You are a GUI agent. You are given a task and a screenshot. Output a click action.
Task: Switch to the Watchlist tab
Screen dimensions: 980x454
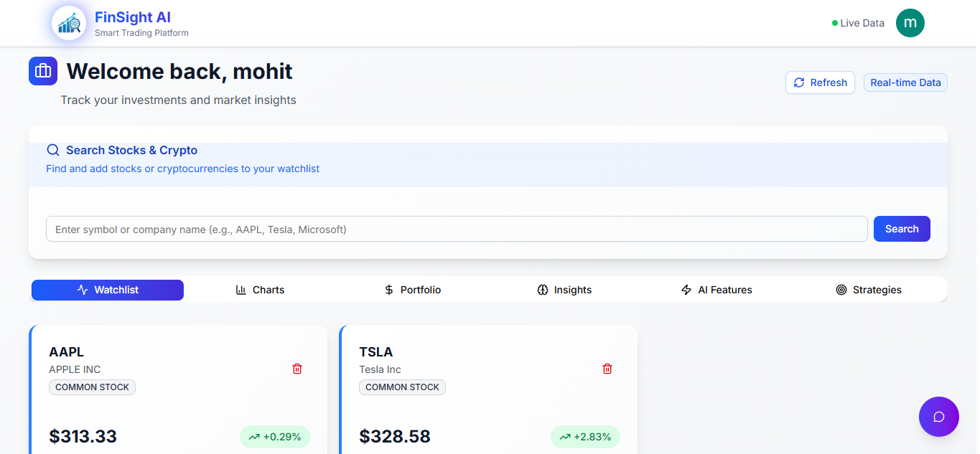108,290
